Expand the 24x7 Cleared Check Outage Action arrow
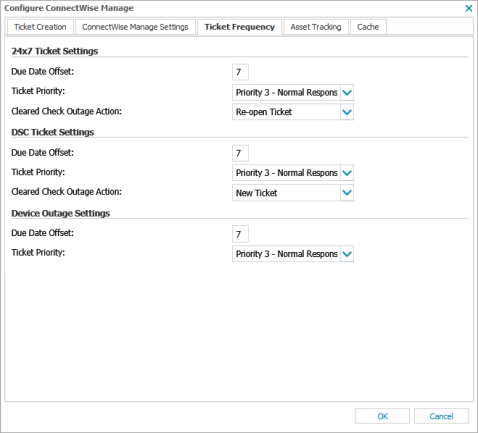The width and height of the screenshot is (478, 433). click(347, 112)
